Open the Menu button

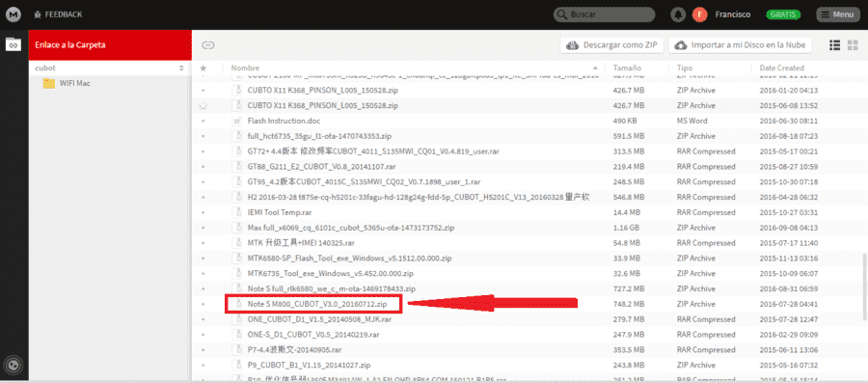(x=838, y=14)
